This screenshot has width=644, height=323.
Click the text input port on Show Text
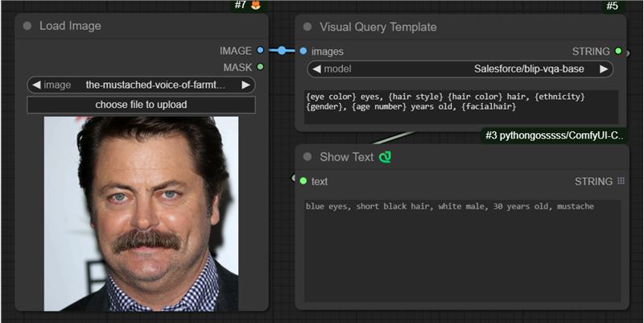[303, 181]
